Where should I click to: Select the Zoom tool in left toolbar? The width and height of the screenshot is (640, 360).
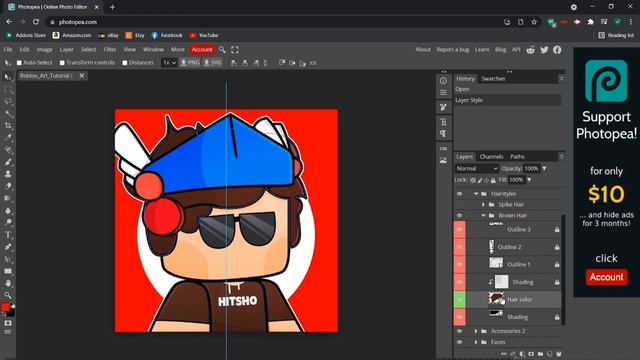click(8, 295)
